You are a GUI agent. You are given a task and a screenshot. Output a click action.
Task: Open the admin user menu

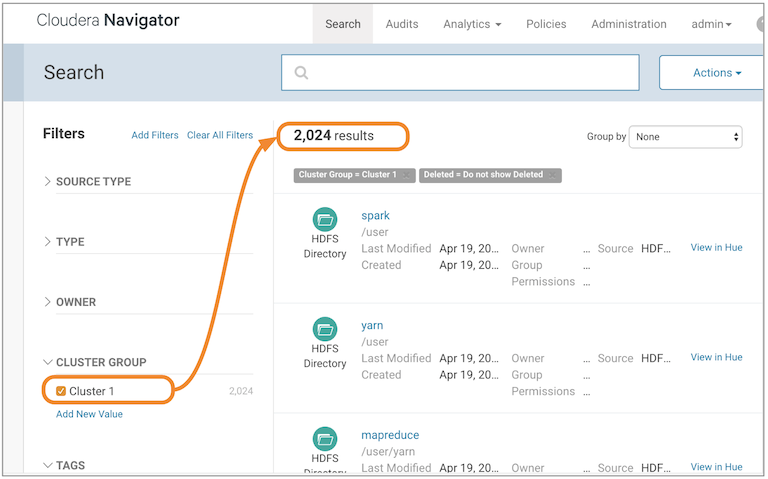tap(712, 24)
